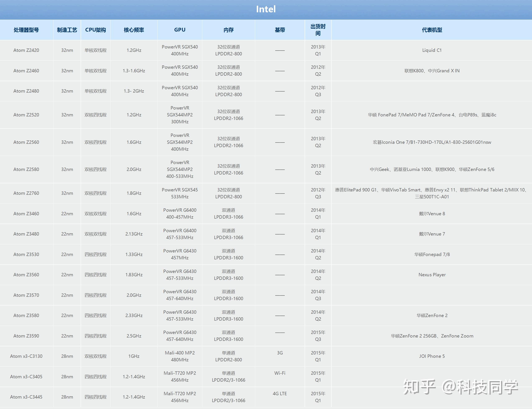Click the 4G LTE baseband cell
Viewport: 532px width, 409px height.
click(x=280, y=397)
